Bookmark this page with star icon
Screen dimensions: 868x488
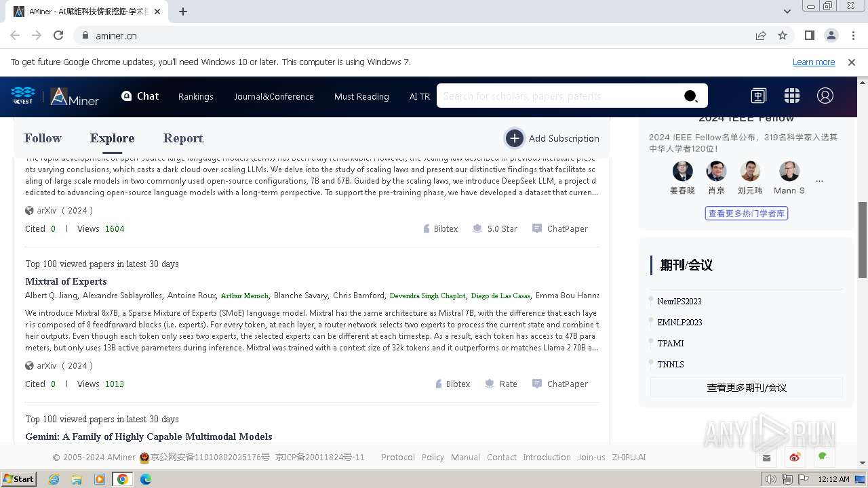(x=783, y=35)
